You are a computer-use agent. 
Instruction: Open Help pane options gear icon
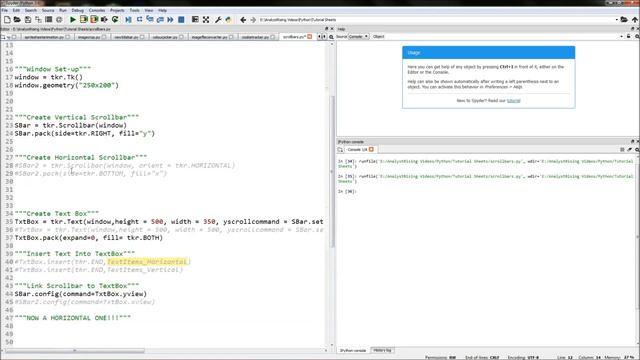pos(637,36)
